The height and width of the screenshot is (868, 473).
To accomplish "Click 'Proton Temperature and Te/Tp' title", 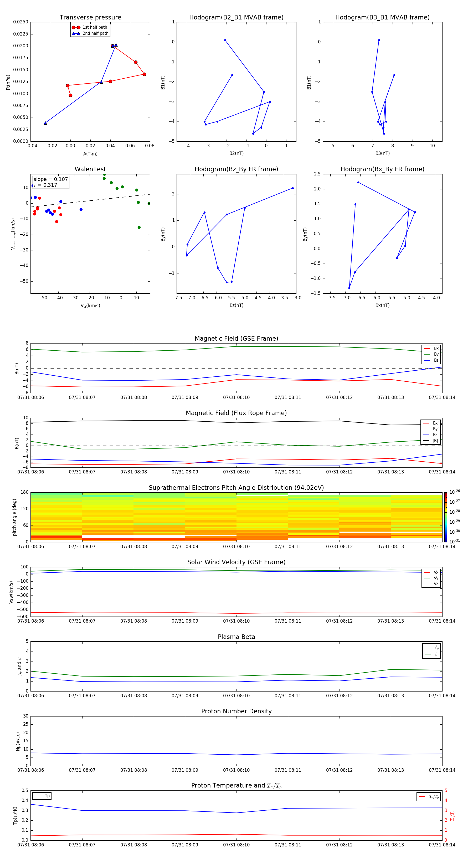I will (x=236, y=786).
